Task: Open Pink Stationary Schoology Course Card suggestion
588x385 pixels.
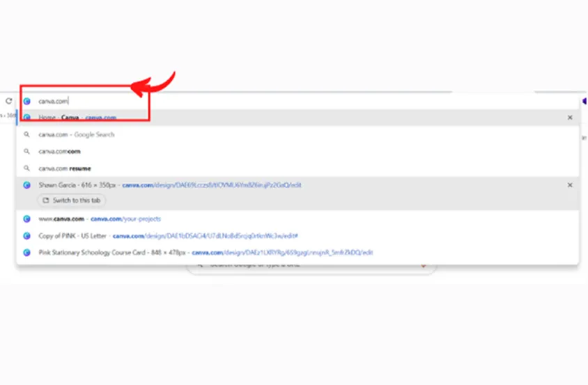Action: tap(298, 252)
